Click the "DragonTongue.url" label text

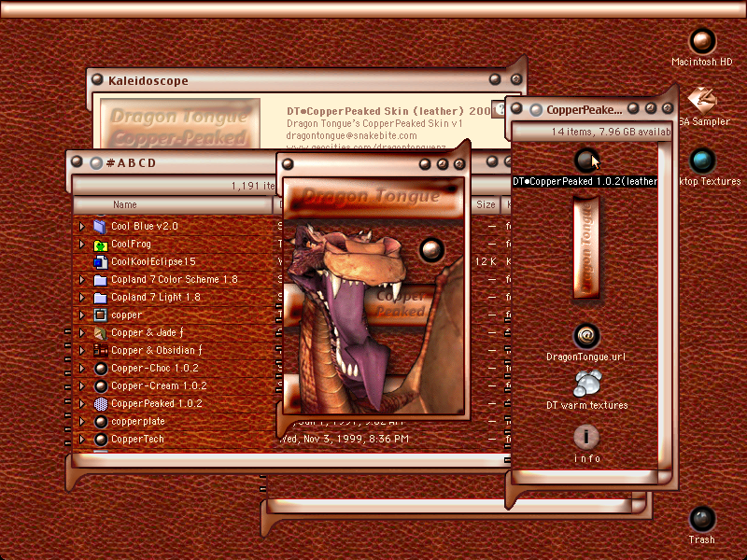pos(586,357)
